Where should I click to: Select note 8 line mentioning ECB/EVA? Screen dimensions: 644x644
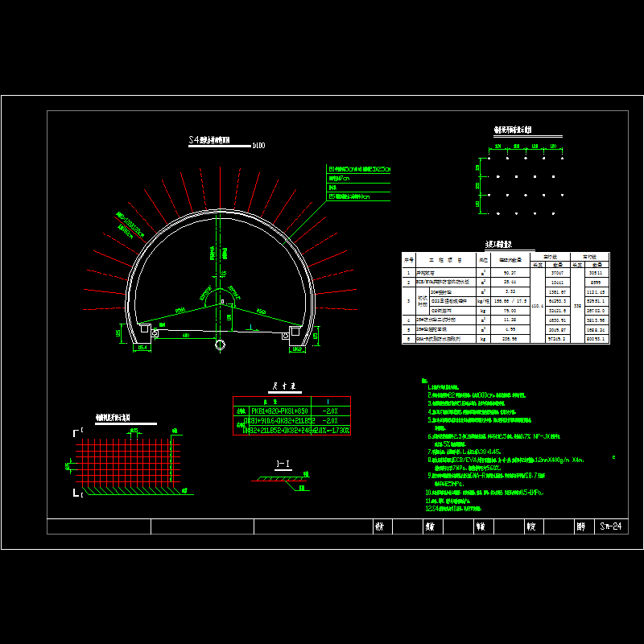[x=506, y=460]
